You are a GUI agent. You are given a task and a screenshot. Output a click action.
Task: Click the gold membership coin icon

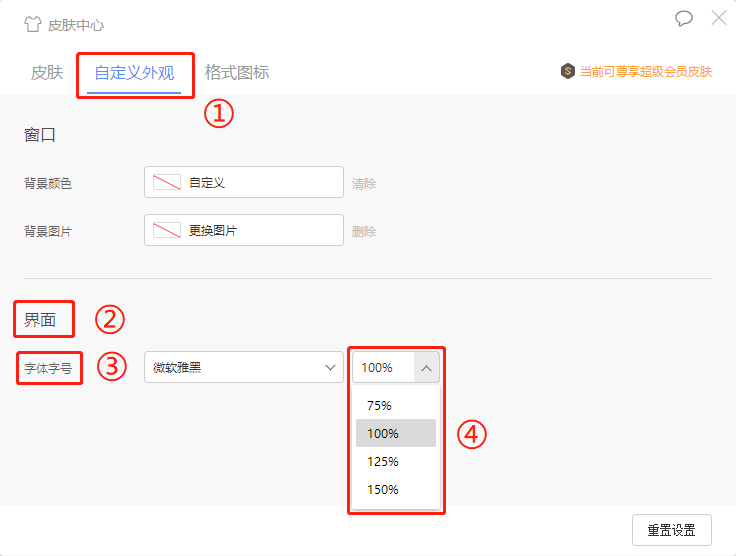coord(568,71)
